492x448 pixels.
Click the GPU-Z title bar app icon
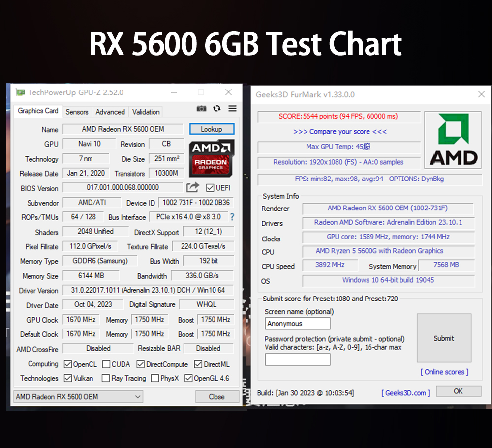point(21,92)
